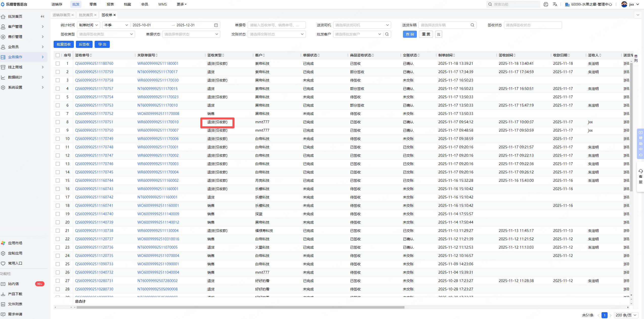Click the language translate icon
The width and height of the screenshot is (644, 319).
point(555,4)
